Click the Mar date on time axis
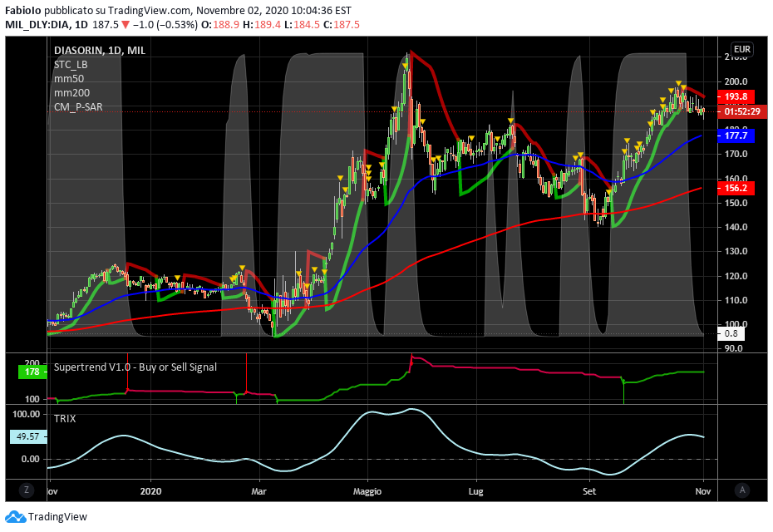Viewport: 773px width, 532px height. (x=258, y=491)
